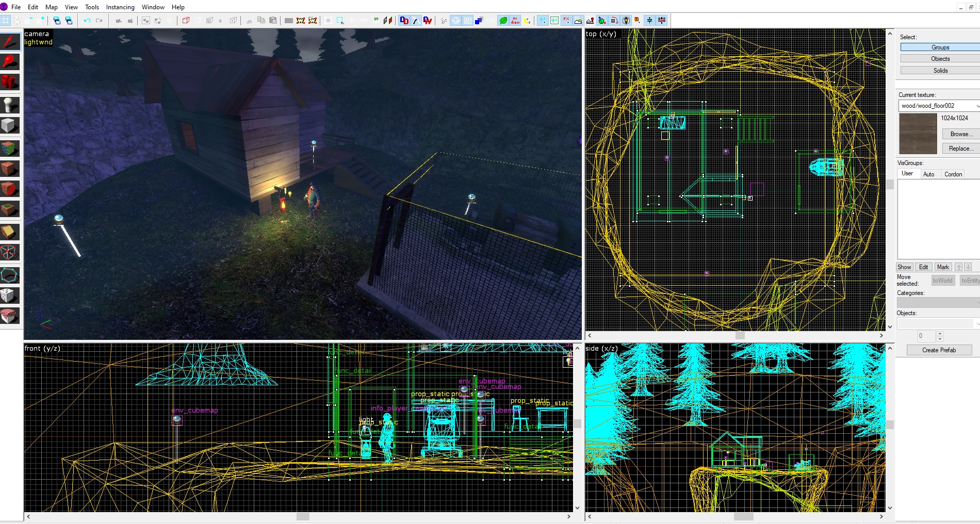Toggle the helpers display (DW icon)
The image size is (980, 524).
[428, 21]
